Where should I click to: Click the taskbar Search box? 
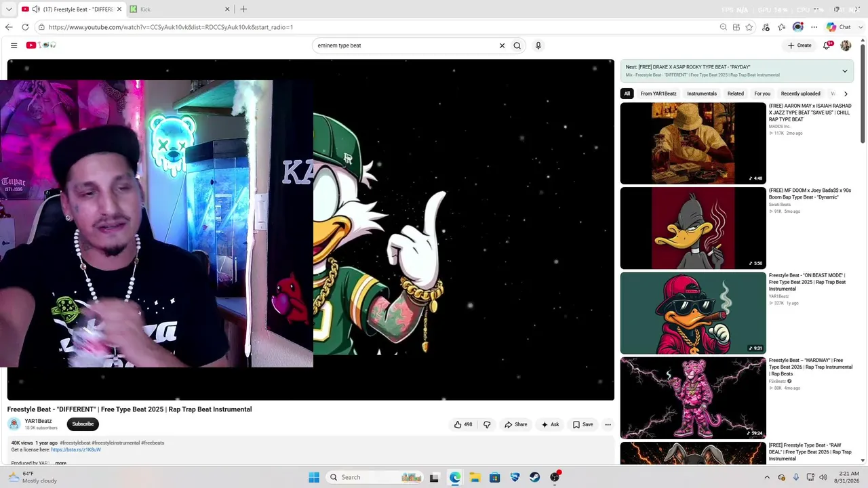point(374,477)
